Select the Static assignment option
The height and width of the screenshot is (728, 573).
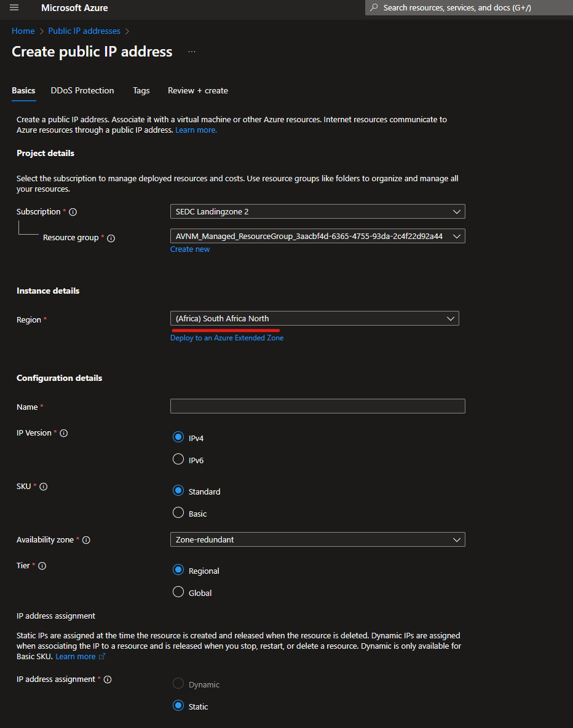(x=178, y=706)
